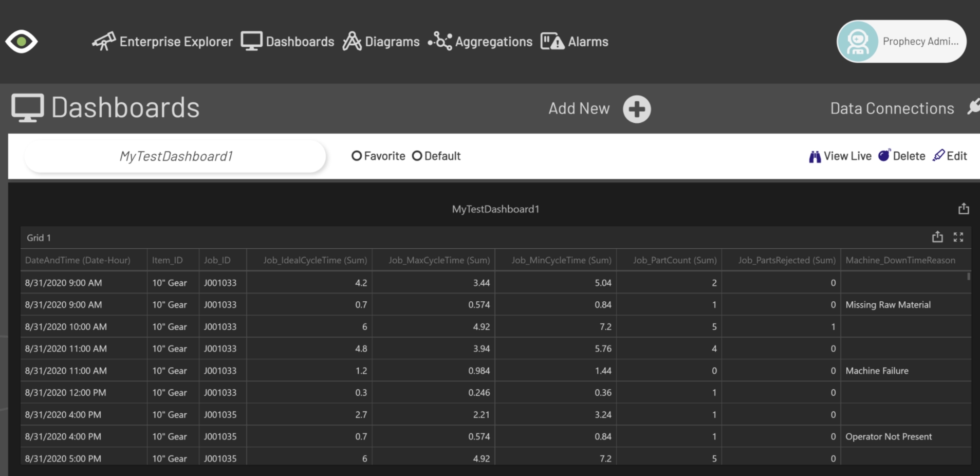Open the Prophecy Admin profile avatar
The height and width of the screenshot is (476, 980).
coord(857,41)
